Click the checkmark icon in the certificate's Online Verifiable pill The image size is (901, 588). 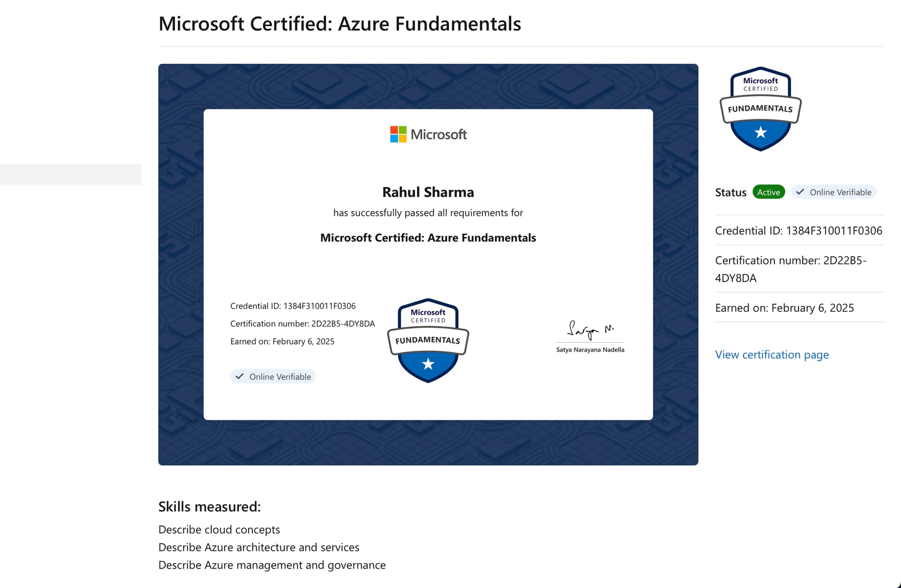click(x=239, y=376)
